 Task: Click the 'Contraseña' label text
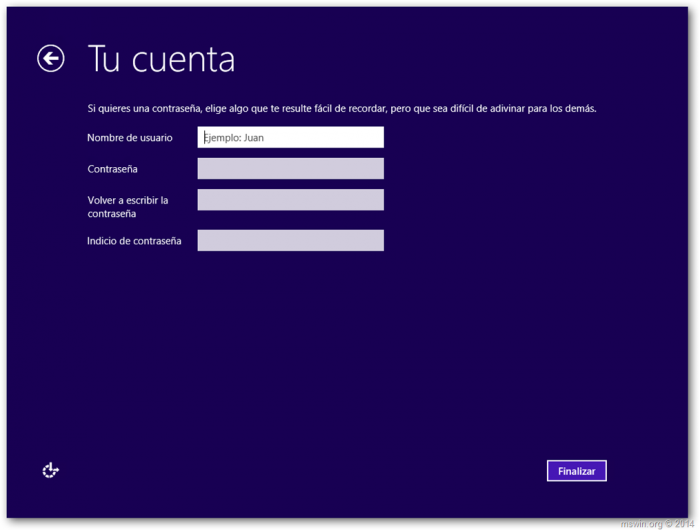click(112, 169)
